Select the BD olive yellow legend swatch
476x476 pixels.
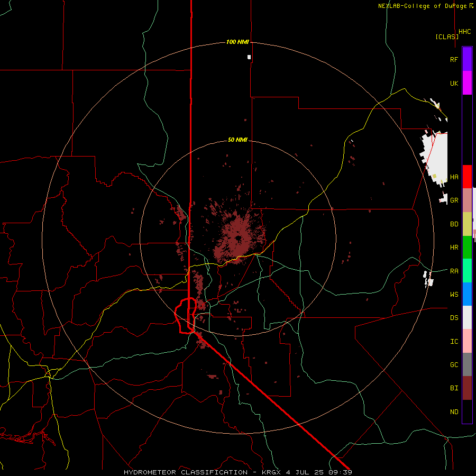(467, 224)
